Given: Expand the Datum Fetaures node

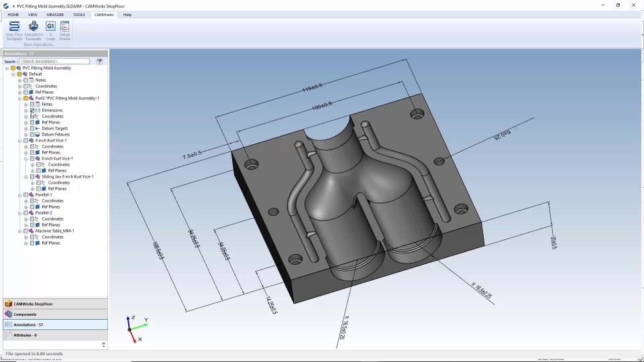Looking at the screenshot, I should pos(26,135).
